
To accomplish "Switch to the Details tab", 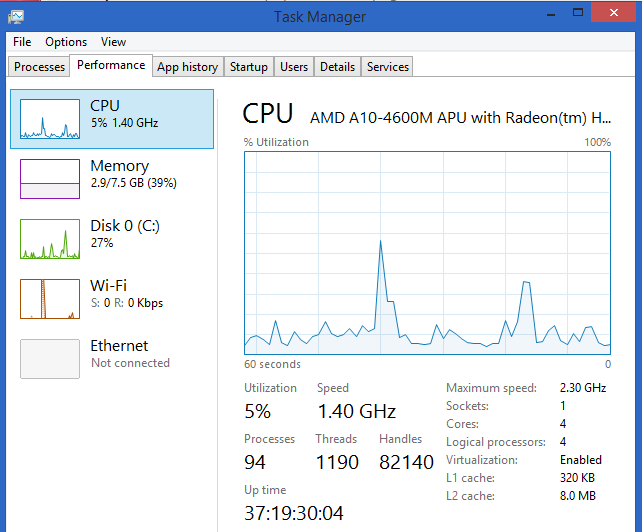I will (x=337, y=67).
